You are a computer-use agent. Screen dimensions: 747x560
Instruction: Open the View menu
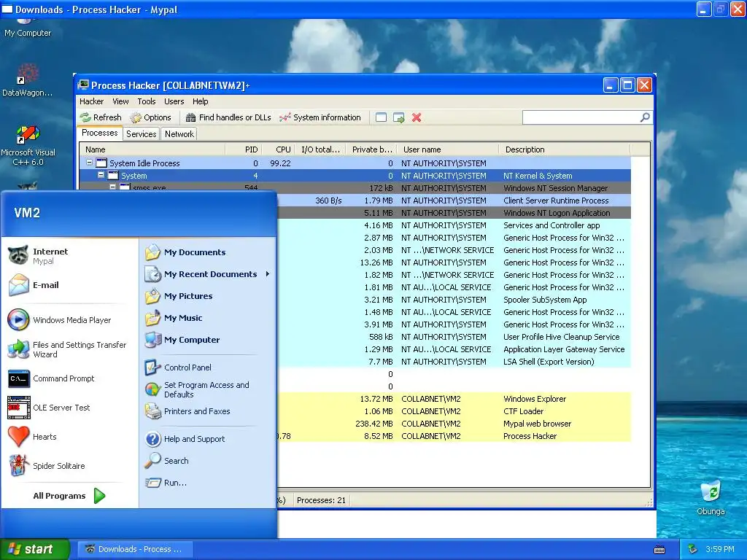pos(120,101)
